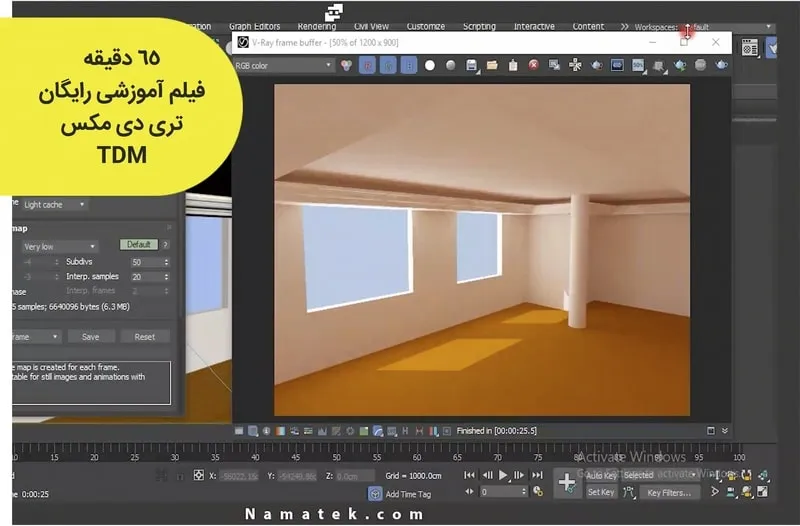Toggle the red channel button in frame buffer
Screen dimensions: 800x526
(367, 66)
